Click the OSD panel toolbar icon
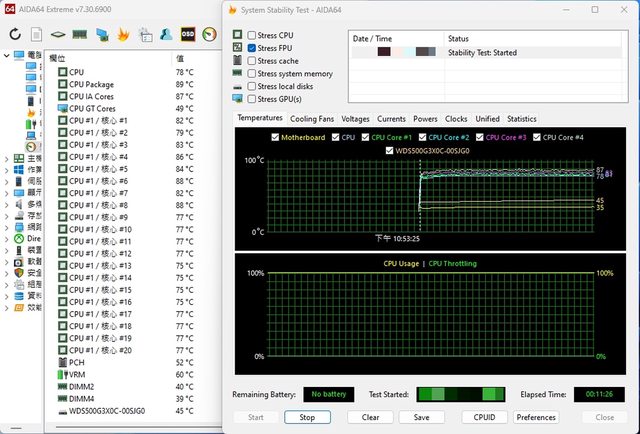 click(x=188, y=34)
